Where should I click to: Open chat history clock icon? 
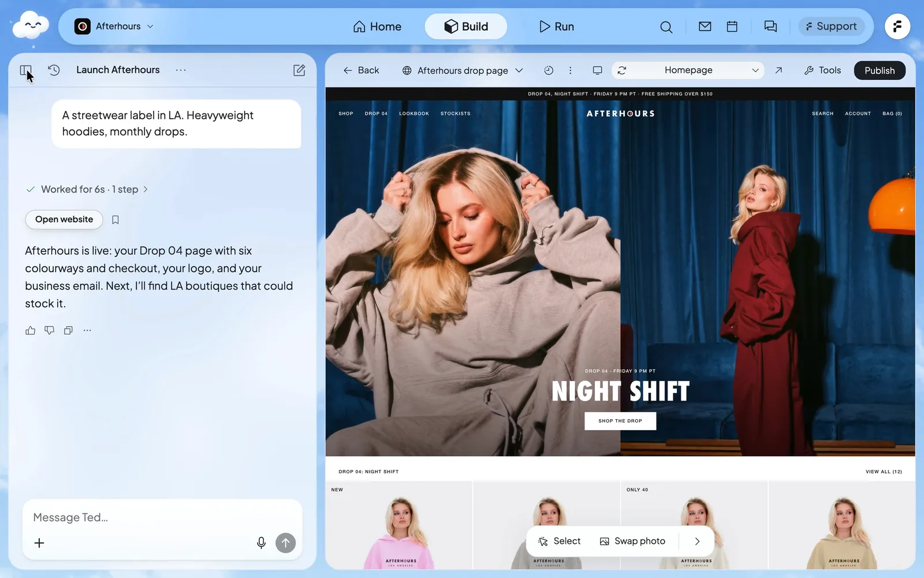coord(54,70)
